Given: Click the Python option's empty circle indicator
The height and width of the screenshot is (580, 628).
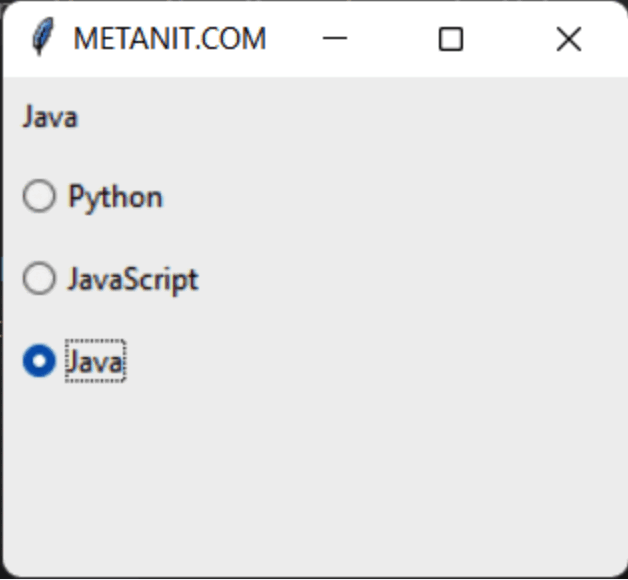Looking at the screenshot, I should click(x=39, y=196).
